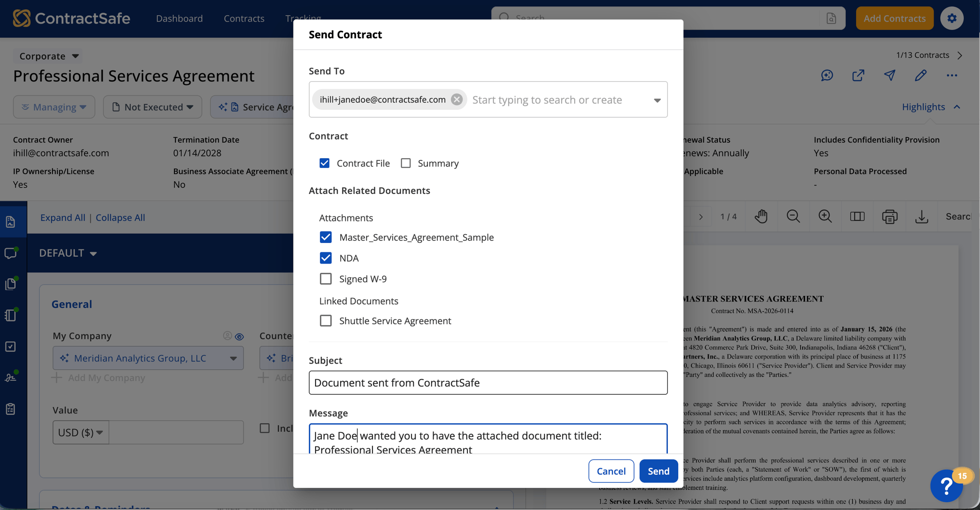Click the Add Contracts button
Viewport: 980px width, 510px height.
(894, 18)
